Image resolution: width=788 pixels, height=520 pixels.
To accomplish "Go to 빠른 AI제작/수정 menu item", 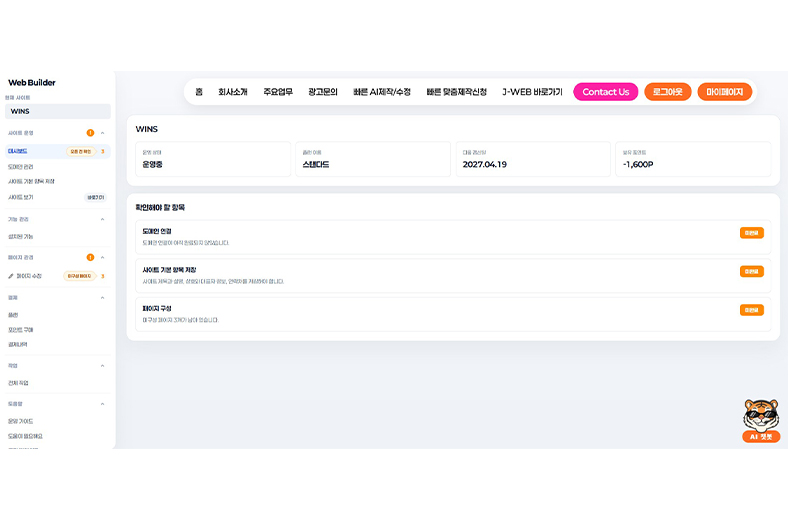I will pyautogui.click(x=382, y=92).
